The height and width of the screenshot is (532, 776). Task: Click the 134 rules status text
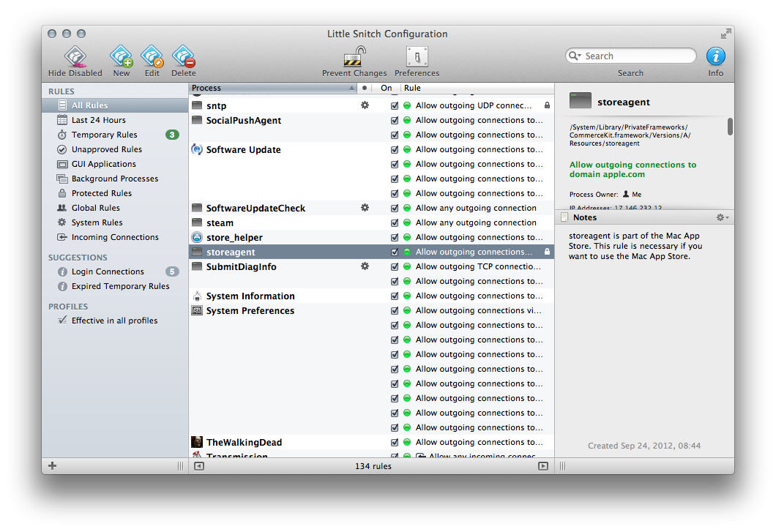(373, 466)
